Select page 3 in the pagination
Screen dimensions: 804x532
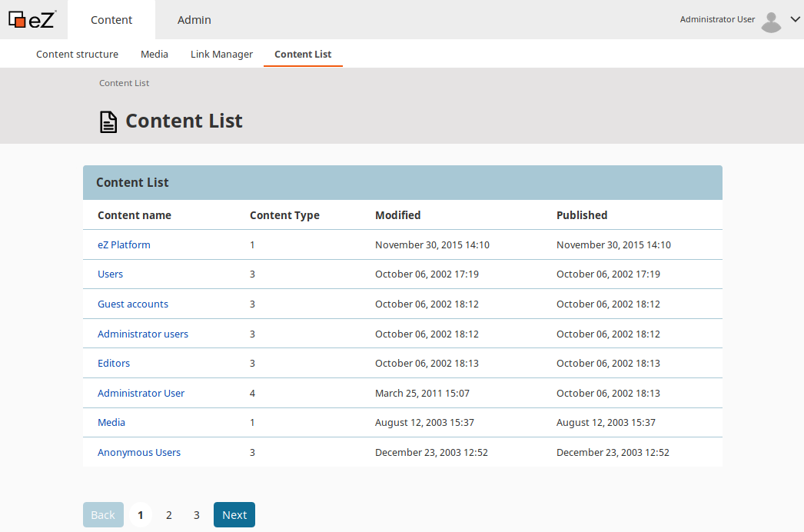[196, 514]
